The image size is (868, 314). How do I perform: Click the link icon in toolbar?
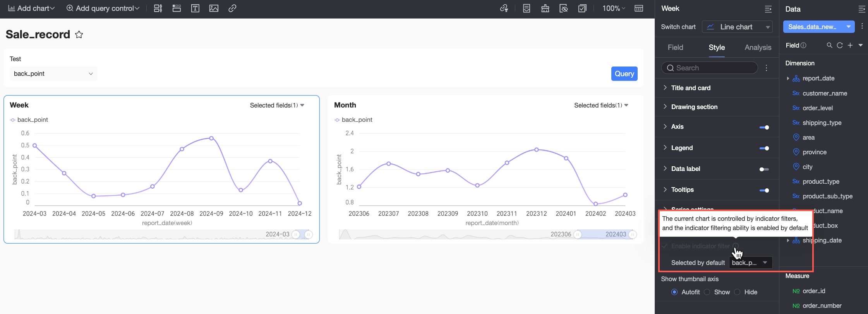[232, 9]
